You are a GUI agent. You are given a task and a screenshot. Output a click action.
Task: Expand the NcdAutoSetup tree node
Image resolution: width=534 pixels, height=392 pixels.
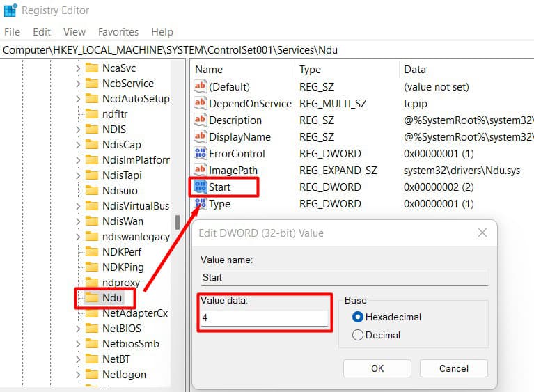[x=78, y=99]
